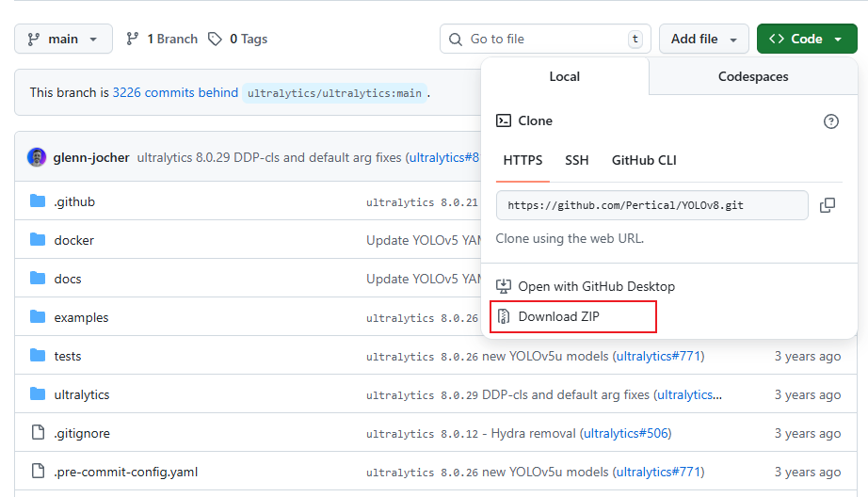Open the .gitignore file
The width and height of the screenshot is (868, 497).
[x=82, y=433]
